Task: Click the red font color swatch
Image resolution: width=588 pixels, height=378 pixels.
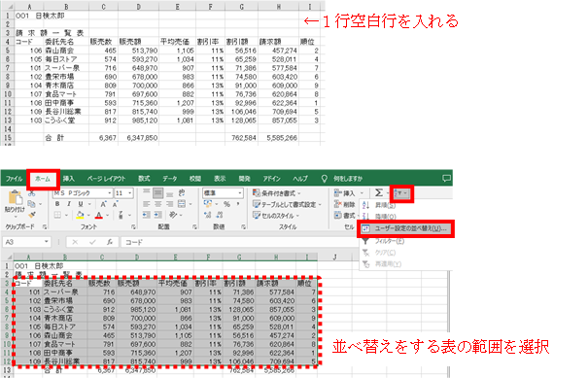Action: point(98,216)
